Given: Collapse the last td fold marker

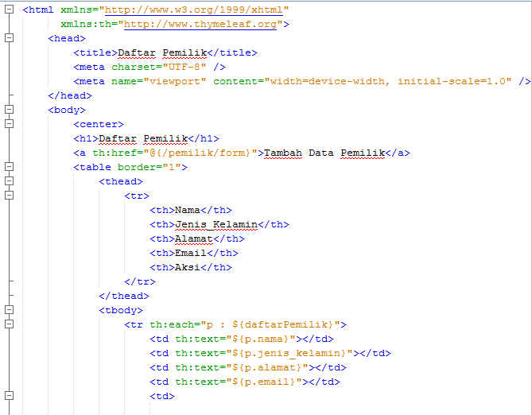Looking at the screenshot, I should coord(10,396).
